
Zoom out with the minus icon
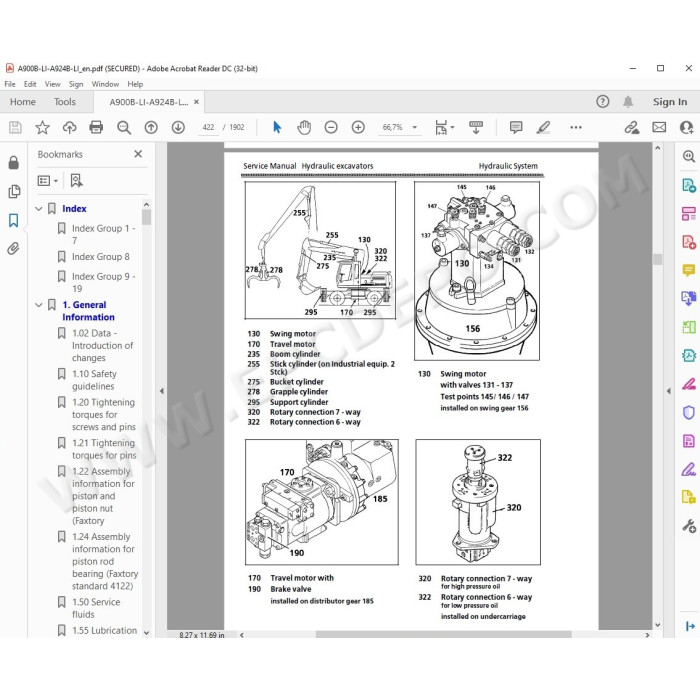[331, 128]
